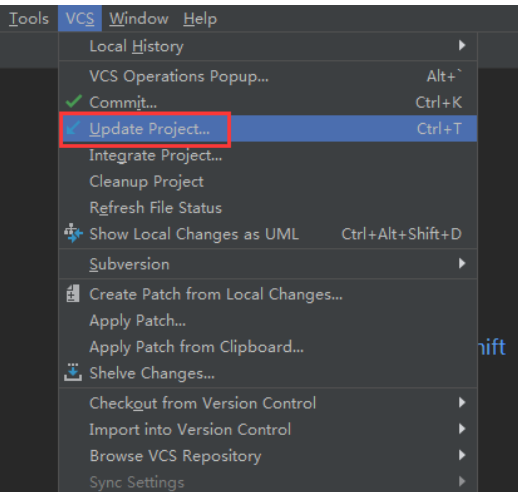This screenshot has width=518, height=492.
Task: Click the Shelve Changes download icon
Action: [73, 372]
